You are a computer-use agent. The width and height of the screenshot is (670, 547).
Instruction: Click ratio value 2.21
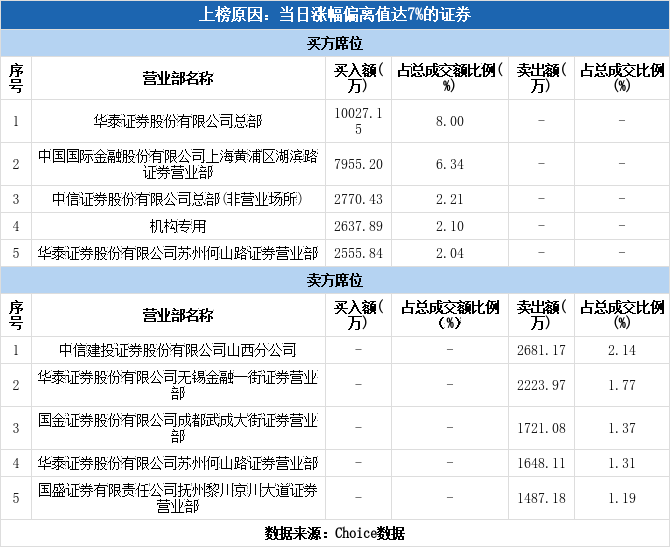(450, 199)
